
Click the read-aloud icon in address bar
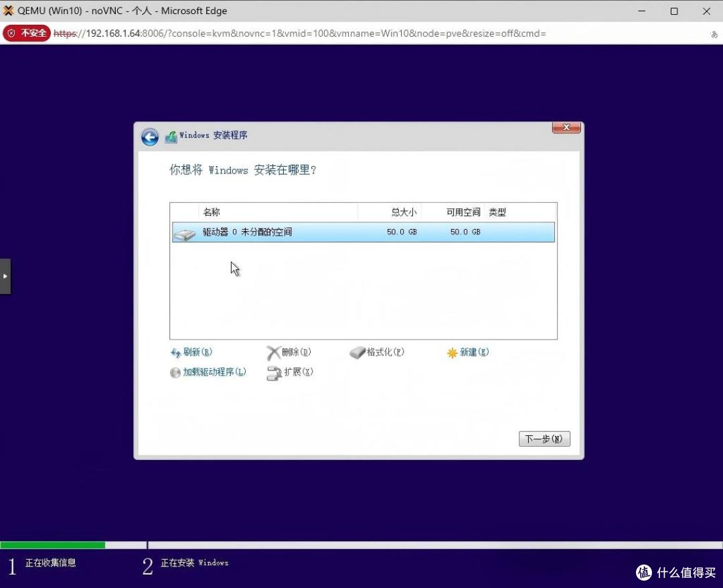[x=714, y=34]
